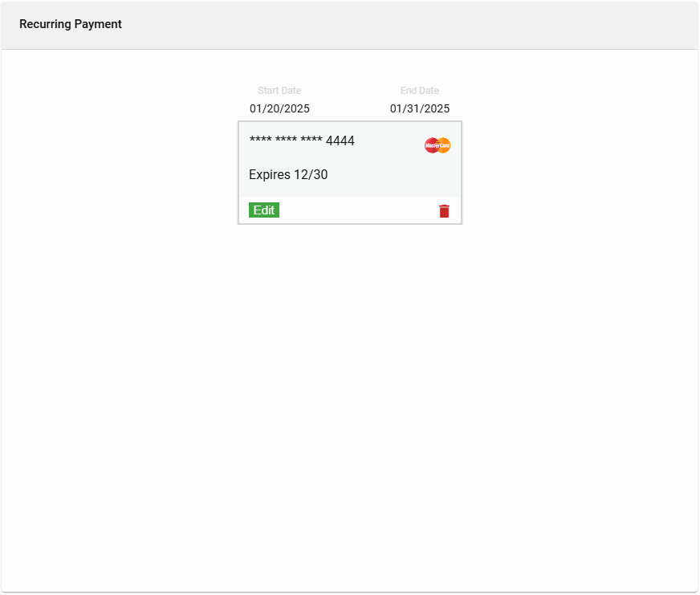Click the month in the Start Date field
Image resolution: width=700 pixels, height=595 pixels.
point(256,108)
